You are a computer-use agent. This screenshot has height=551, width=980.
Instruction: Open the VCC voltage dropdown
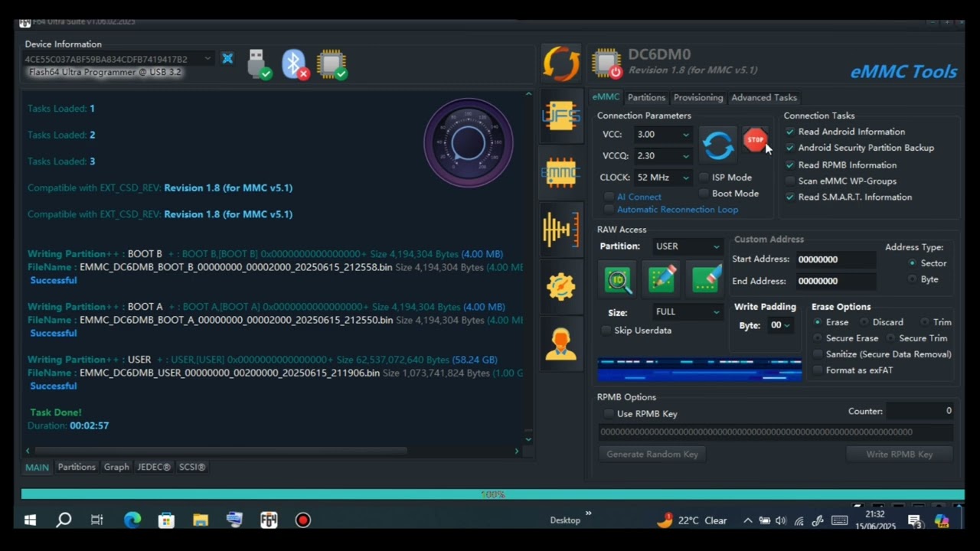[663, 135]
